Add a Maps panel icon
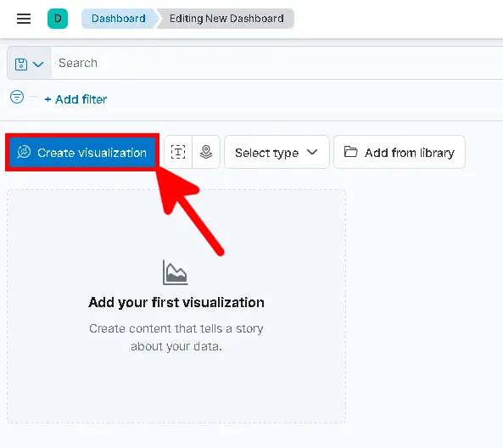The image size is (503, 448). (x=206, y=152)
